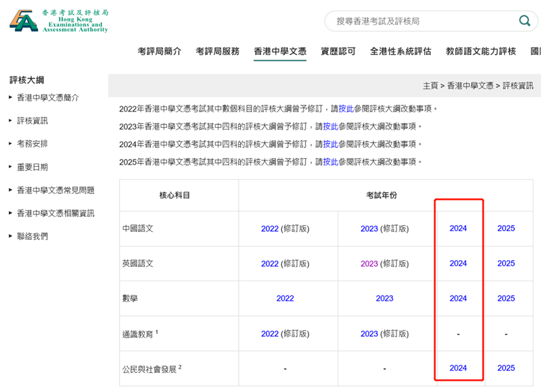Open 公民與社會發展 2024 syllabus
The width and height of the screenshot is (541, 392).
click(458, 368)
